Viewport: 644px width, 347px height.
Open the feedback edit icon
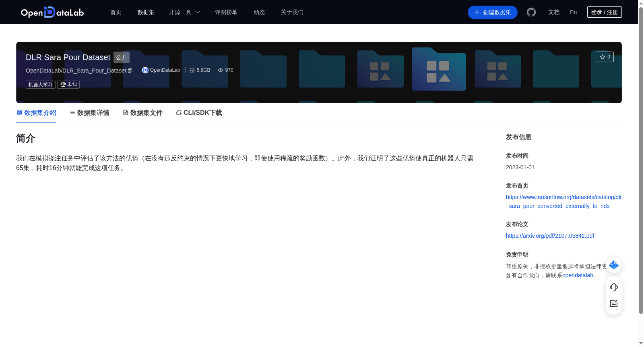coord(614,303)
